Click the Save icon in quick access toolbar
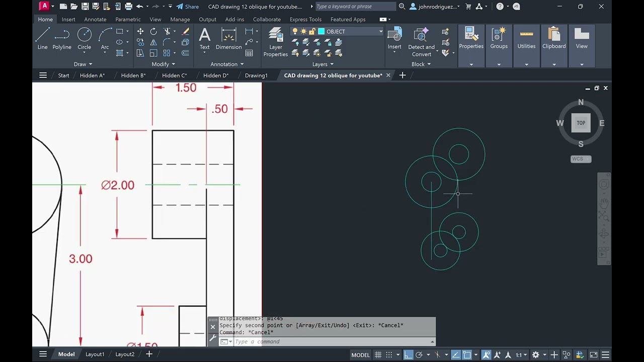Screen dimensions: 644x362 [x=85, y=7]
